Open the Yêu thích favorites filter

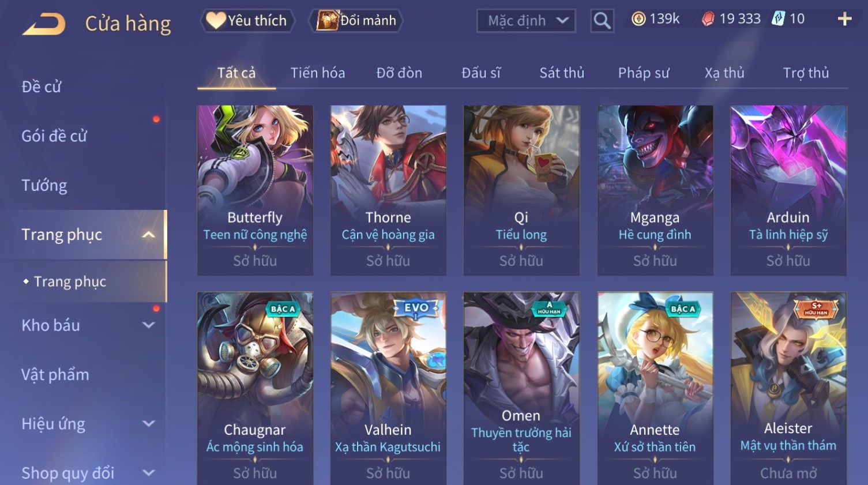coord(247,21)
